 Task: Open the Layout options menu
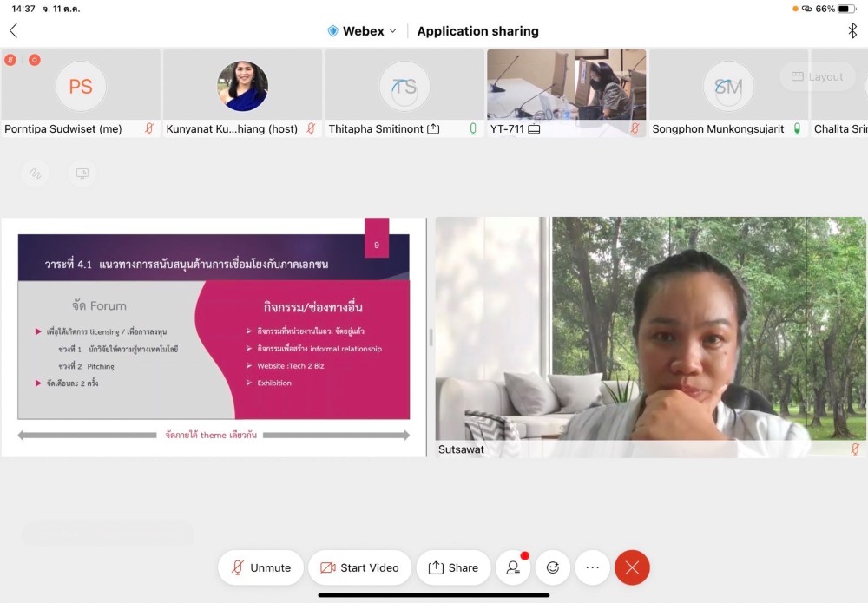click(x=817, y=76)
